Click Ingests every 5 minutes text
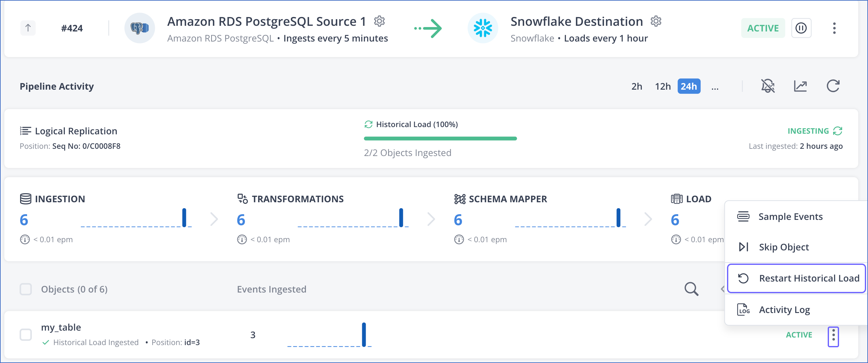The image size is (868, 363). click(335, 38)
